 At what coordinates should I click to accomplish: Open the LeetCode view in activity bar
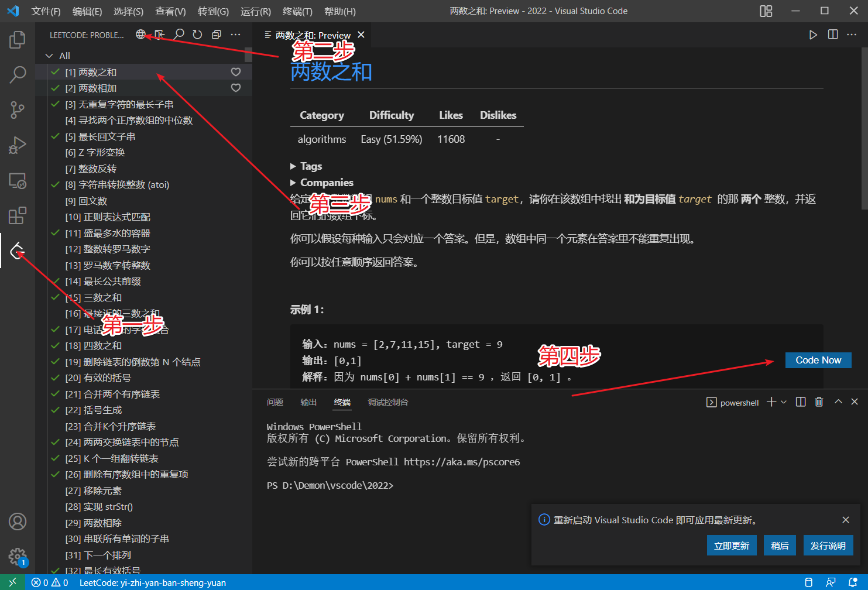pos(18,251)
